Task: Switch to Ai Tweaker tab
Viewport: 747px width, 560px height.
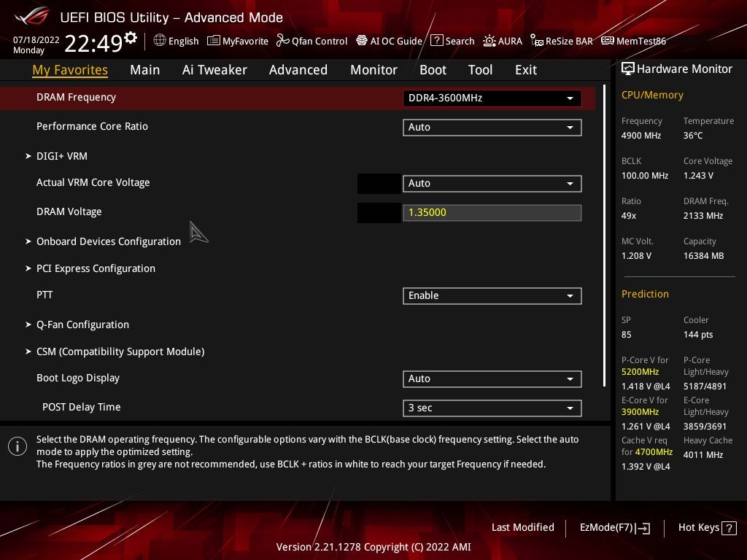Action: (214, 70)
